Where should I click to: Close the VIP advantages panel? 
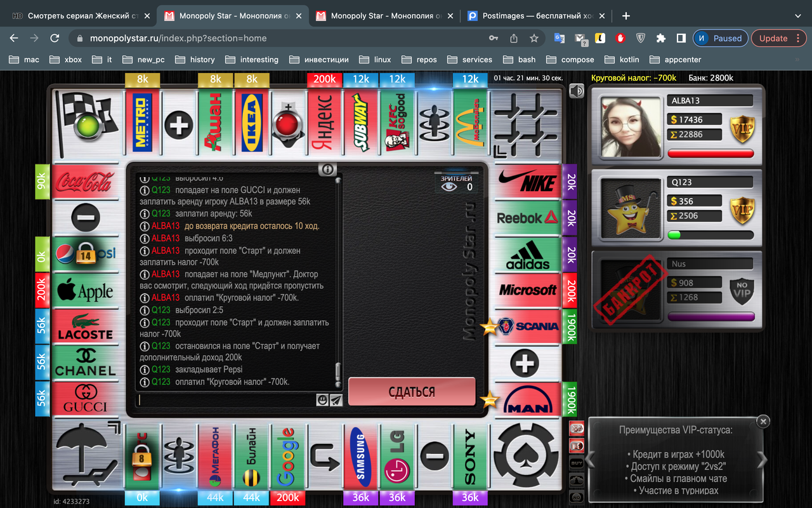[x=763, y=421]
